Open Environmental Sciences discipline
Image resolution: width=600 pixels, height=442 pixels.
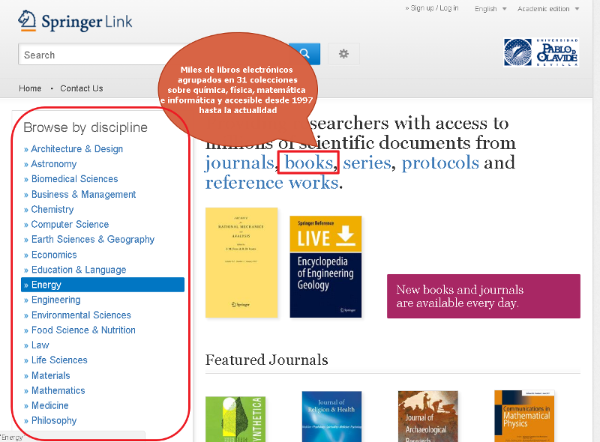click(x=81, y=315)
